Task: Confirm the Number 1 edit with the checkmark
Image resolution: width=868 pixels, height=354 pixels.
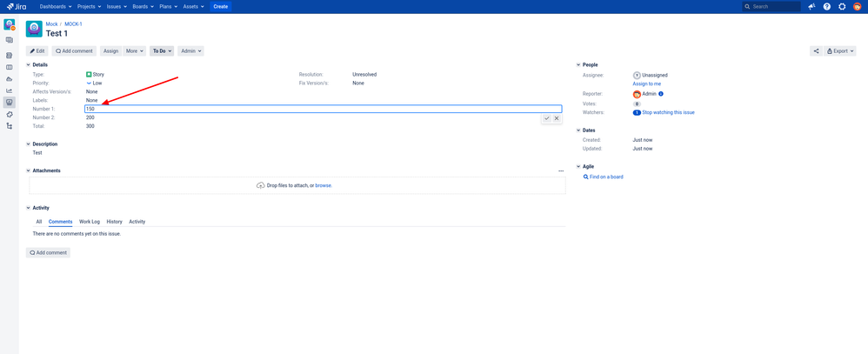Action: (547, 118)
